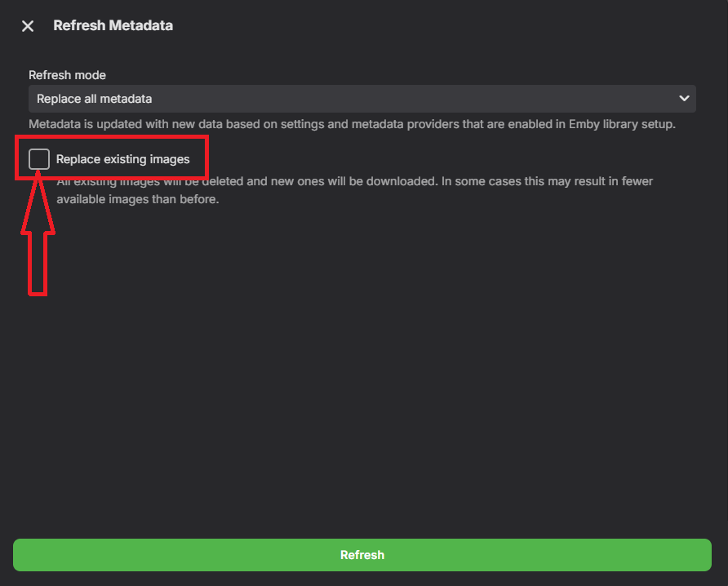Close the Refresh Metadata dialog
728x586 pixels.
pos(28,26)
